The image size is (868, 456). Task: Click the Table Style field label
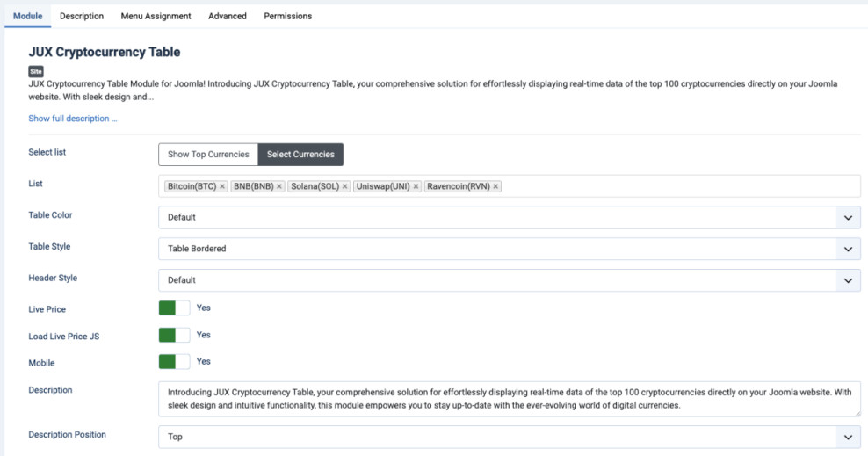(49, 247)
